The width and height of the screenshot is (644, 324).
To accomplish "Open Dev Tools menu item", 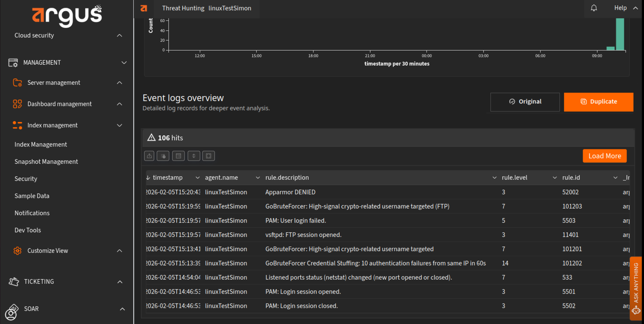I will pyautogui.click(x=28, y=230).
